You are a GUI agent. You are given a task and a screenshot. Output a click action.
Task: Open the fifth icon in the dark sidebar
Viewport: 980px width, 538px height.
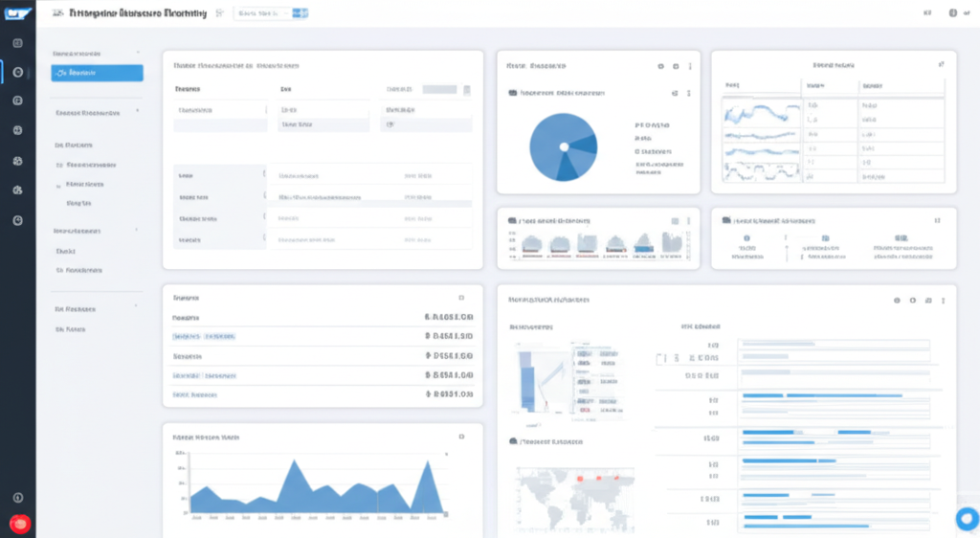(17, 161)
